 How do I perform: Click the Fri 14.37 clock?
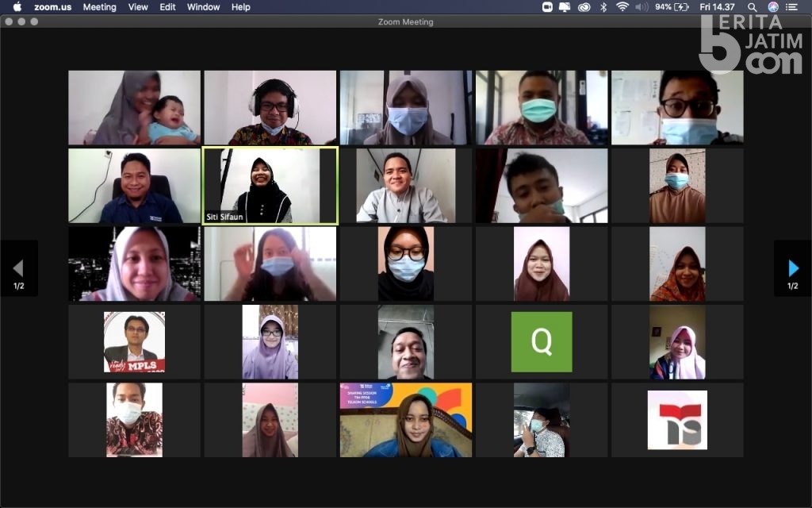717,6
